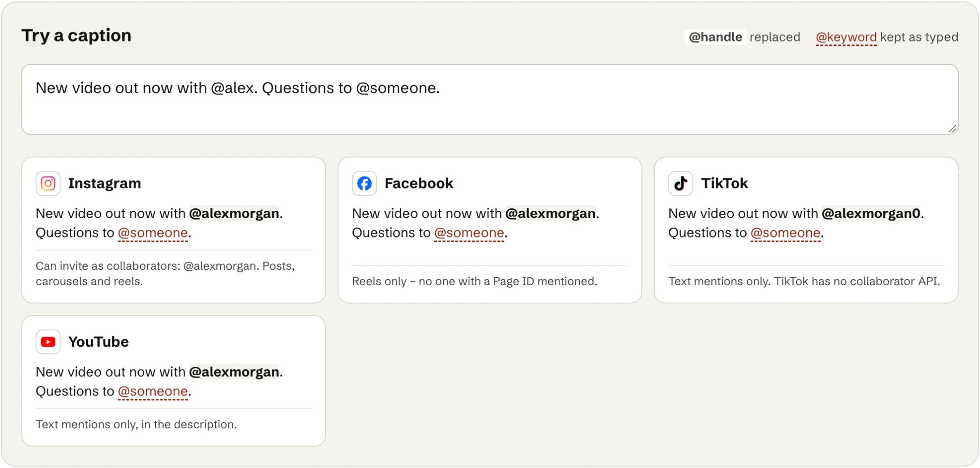Click the TikTok logo icon
This screenshot has height=468, width=980.
click(681, 183)
